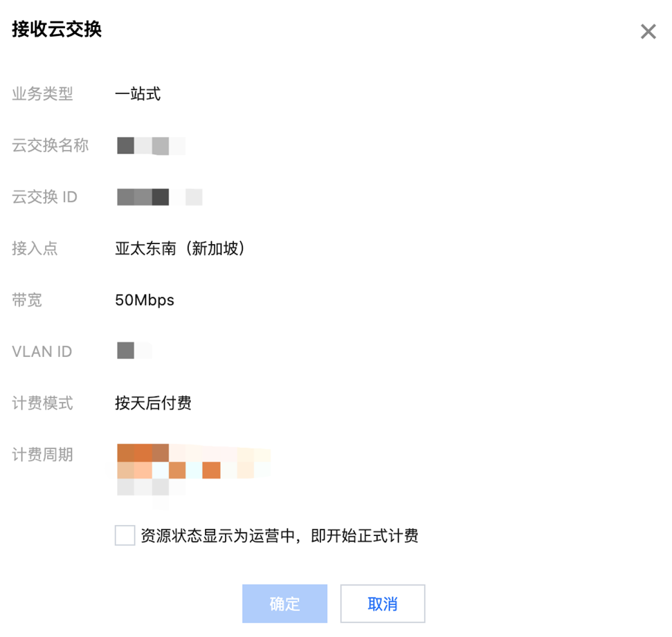Click the 接入点 field label
672x637 pixels.
pos(35,248)
